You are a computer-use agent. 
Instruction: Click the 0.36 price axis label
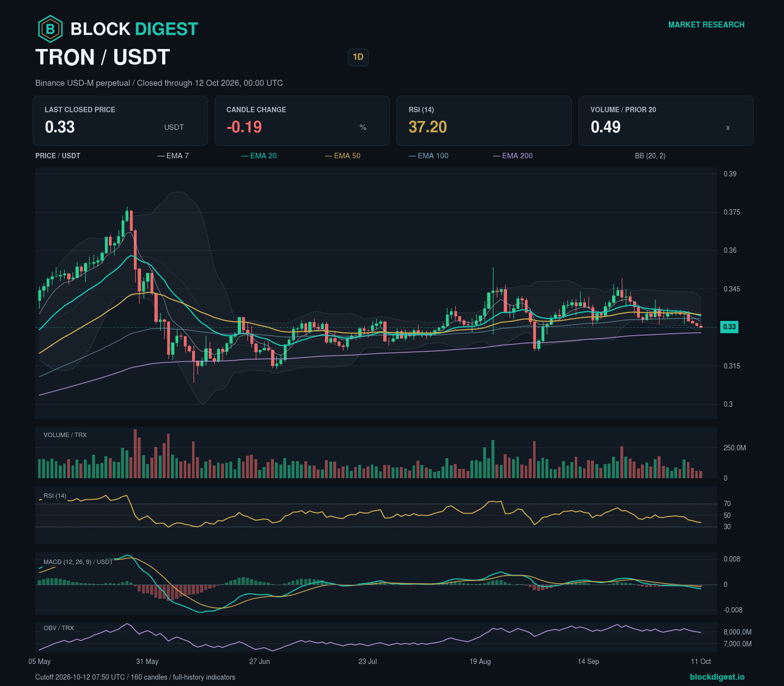(730, 250)
